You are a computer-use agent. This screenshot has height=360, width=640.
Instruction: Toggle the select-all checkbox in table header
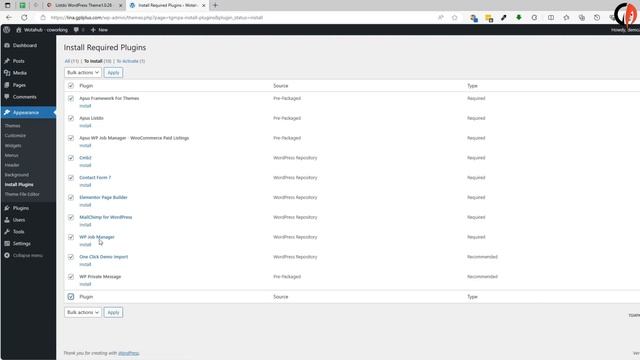click(x=71, y=85)
